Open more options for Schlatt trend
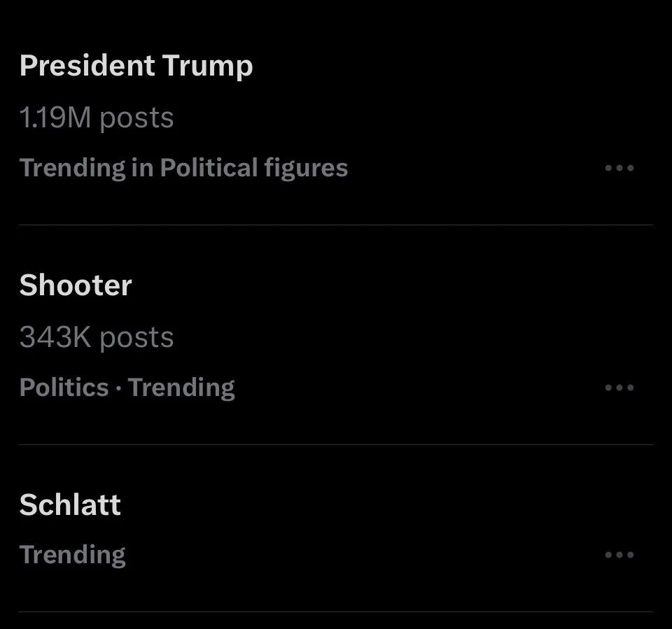This screenshot has width=672, height=629. coord(619,555)
